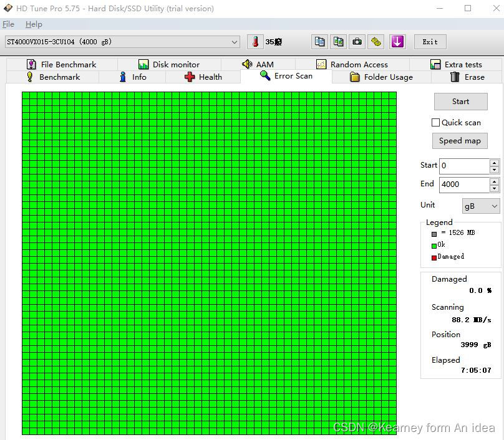Maximize the HD Tune Pro window

tap(468, 8)
